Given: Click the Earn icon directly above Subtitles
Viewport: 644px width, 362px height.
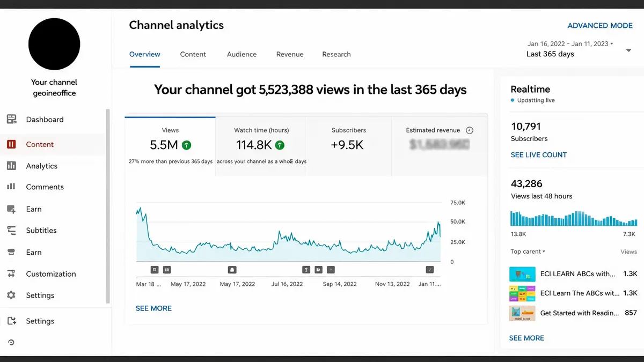Looking at the screenshot, I should [11, 209].
